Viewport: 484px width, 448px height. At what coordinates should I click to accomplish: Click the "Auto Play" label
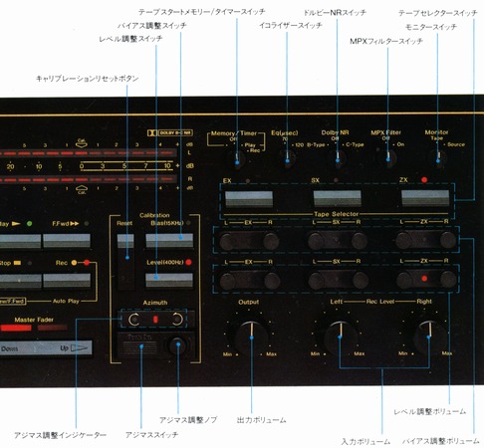coord(66,301)
